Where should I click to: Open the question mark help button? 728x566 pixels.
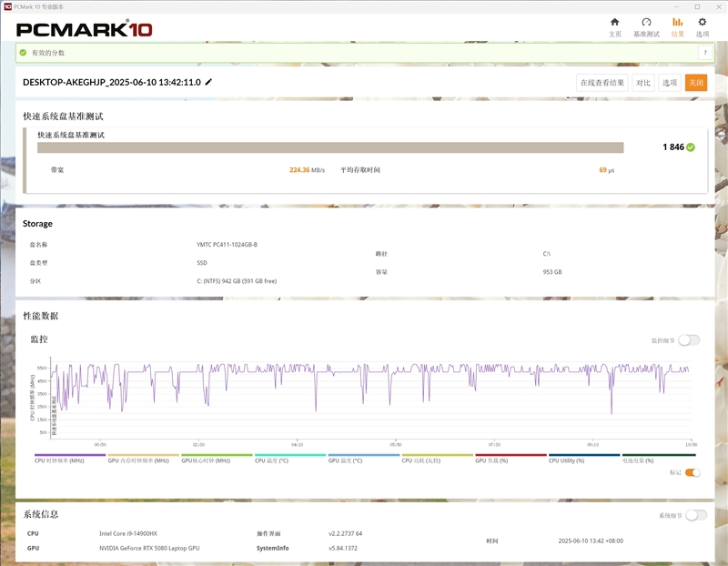click(x=704, y=53)
